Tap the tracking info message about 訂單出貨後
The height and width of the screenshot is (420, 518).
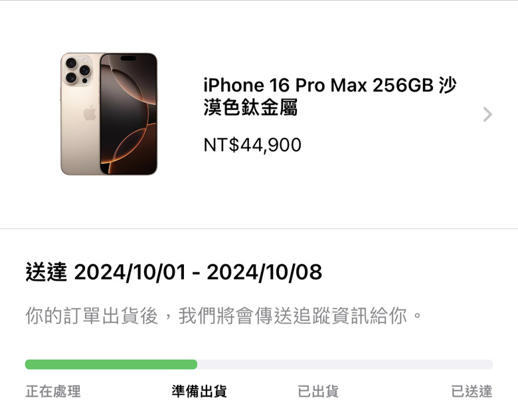click(x=224, y=316)
